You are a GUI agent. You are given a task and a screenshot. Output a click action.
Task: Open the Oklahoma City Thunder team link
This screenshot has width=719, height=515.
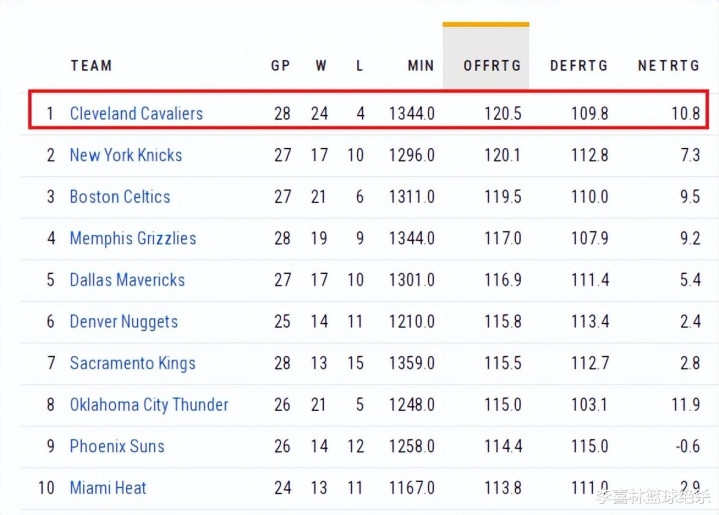pos(149,405)
